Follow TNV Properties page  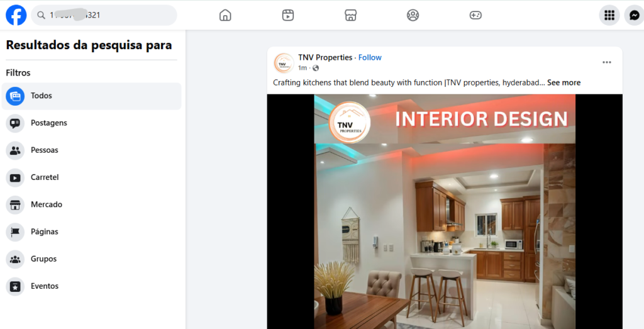370,57
